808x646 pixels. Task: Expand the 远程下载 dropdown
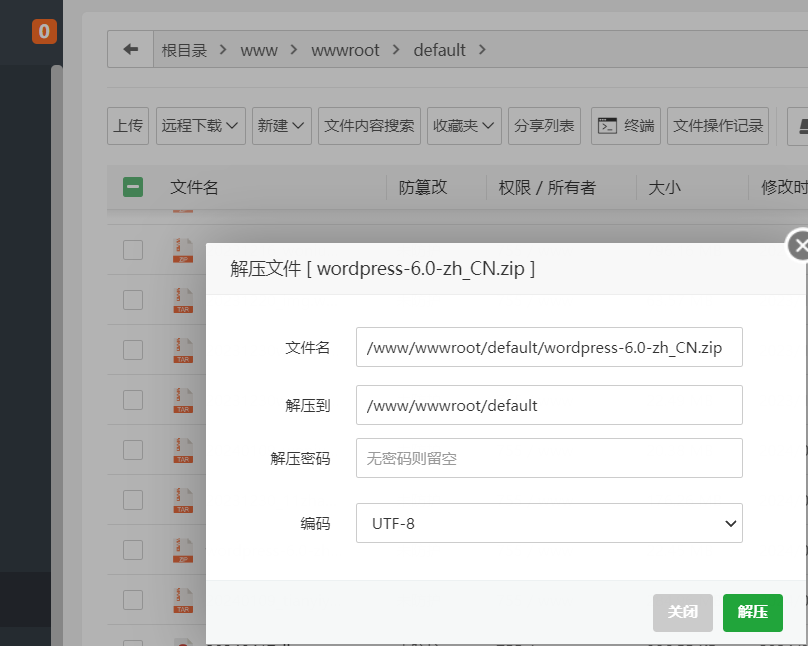[200, 126]
